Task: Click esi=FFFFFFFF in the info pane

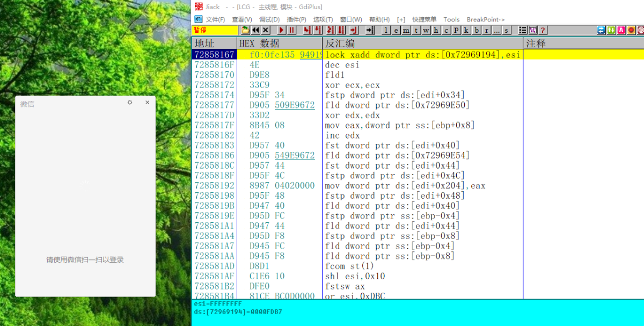Action: tap(217, 304)
